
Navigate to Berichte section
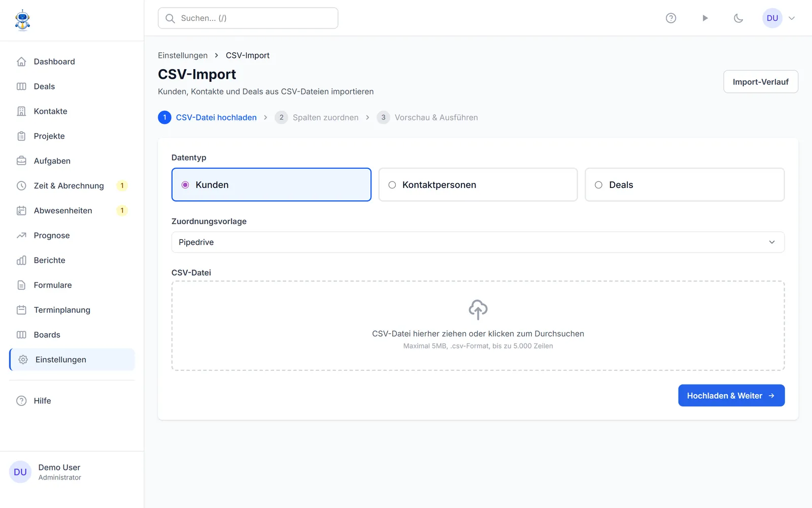pyautogui.click(x=72, y=261)
